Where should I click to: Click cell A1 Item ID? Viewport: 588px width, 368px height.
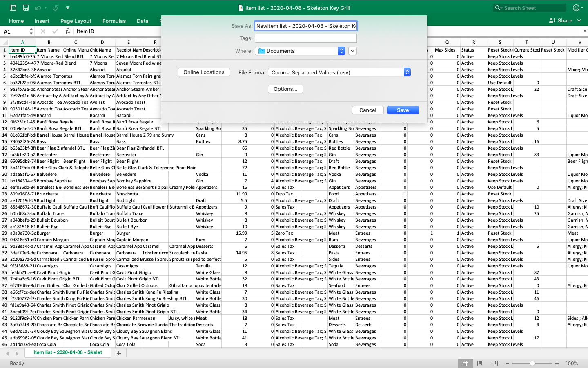click(x=22, y=50)
